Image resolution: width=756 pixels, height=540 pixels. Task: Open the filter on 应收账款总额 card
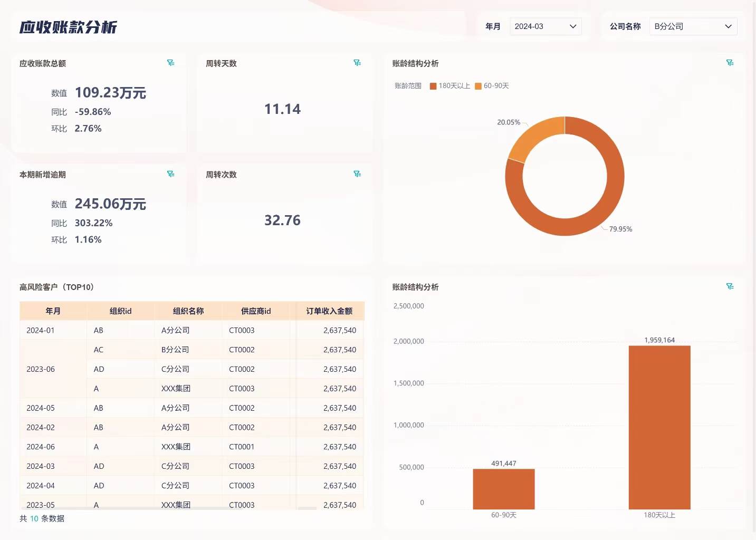[171, 62]
